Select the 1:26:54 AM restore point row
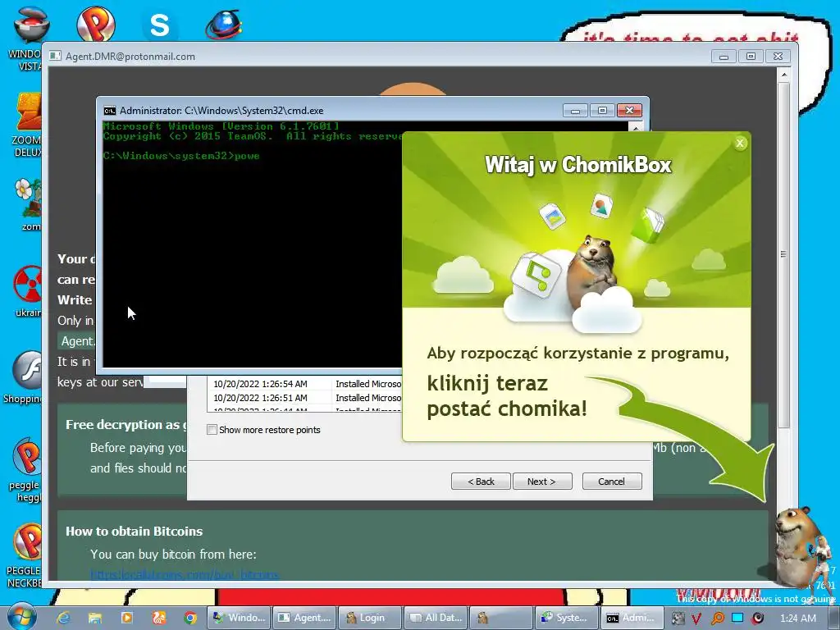Image resolution: width=840 pixels, height=630 pixels. (305, 384)
